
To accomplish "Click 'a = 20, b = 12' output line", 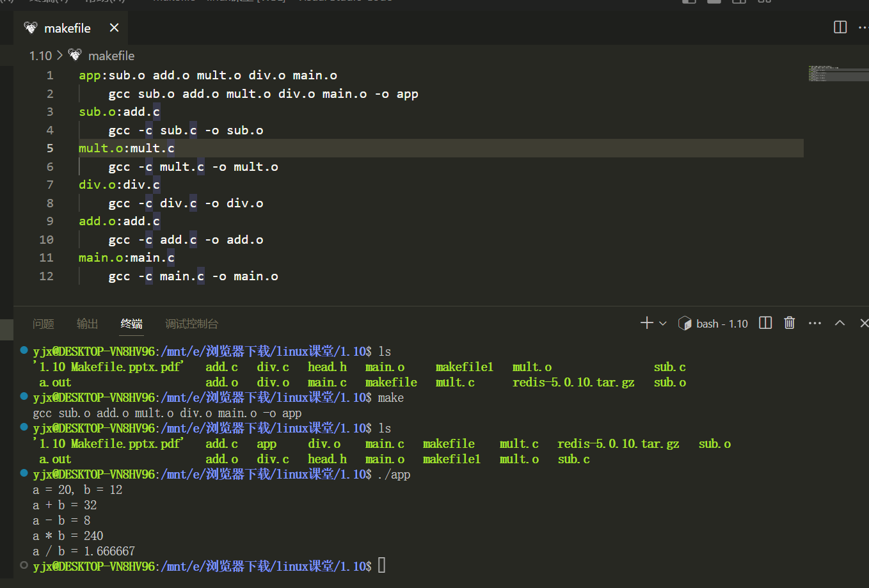I will point(77,489).
